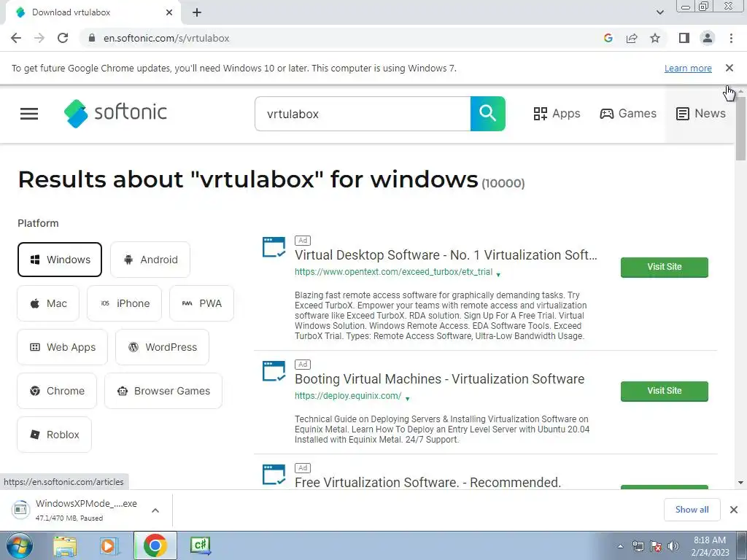Filter results by Chrome platform
The height and width of the screenshot is (560, 747).
click(x=57, y=391)
